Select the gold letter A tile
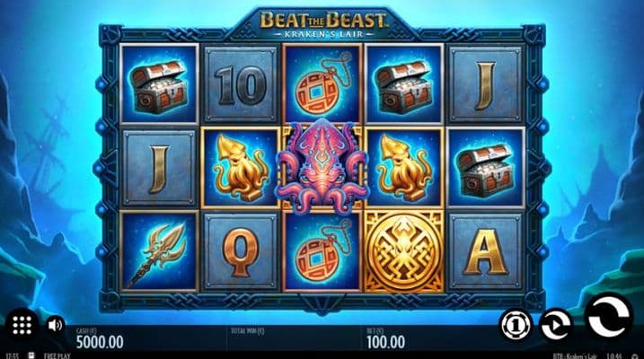644x359 pixels. [x=485, y=252]
